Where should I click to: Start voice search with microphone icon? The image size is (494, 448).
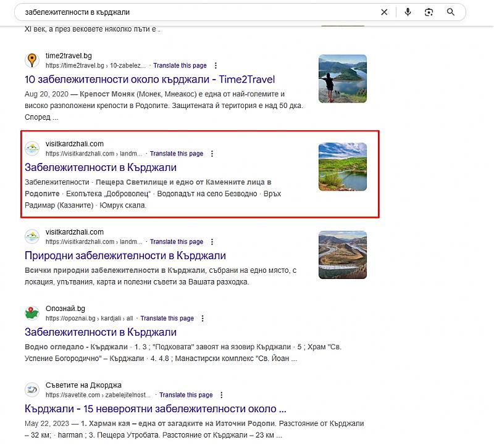click(408, 12)
